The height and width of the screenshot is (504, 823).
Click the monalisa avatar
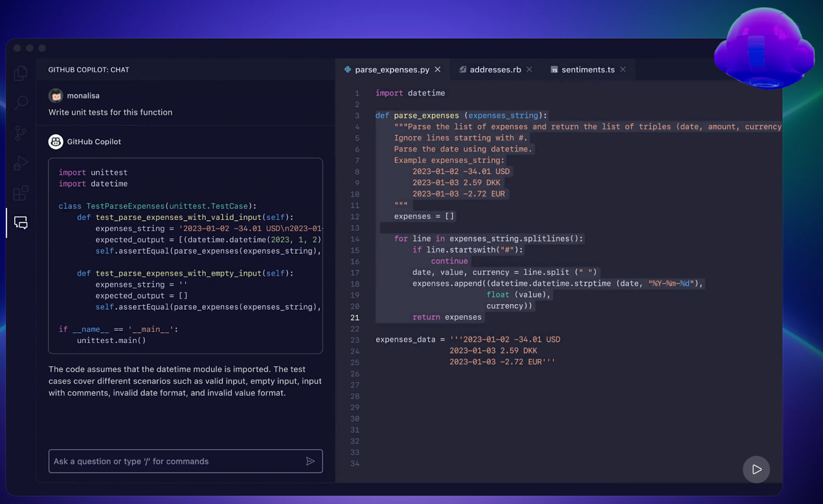tap(56, 96)
